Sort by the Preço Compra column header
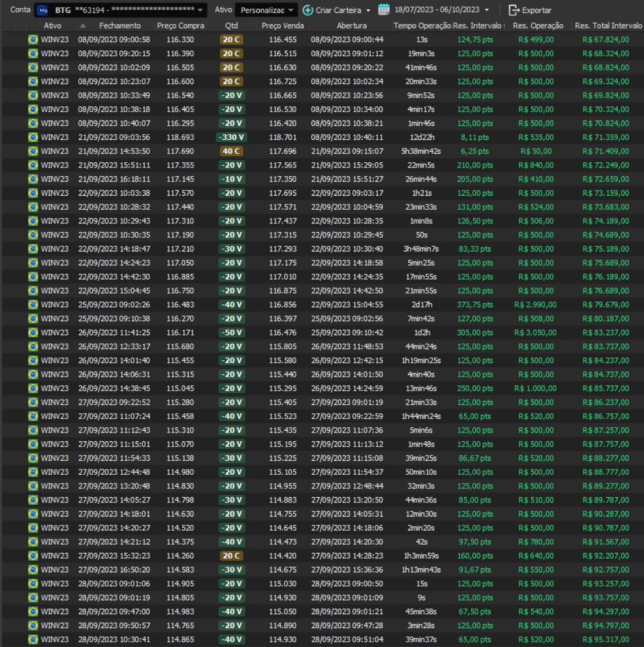This screenshot has height=647, width=644. [181, 25]
